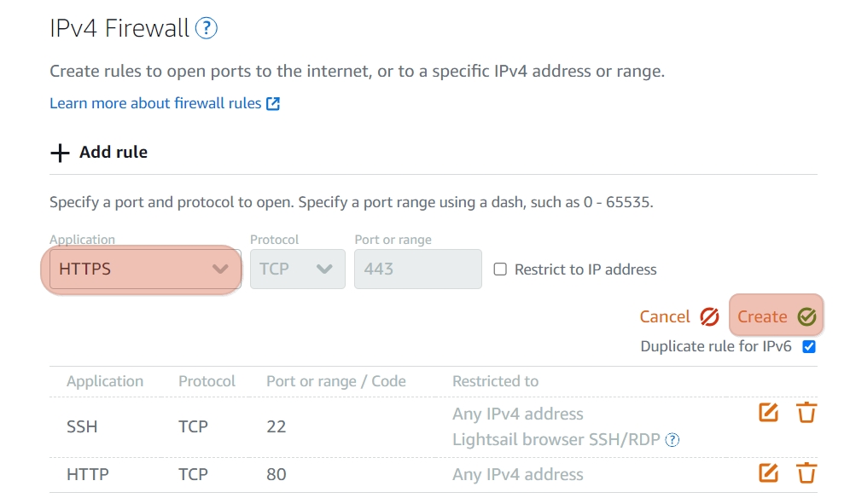The image size is (850, 504).
Task: Focus the Port or range field showing 443
Action: pyautogui.click(x=418, y=269)
